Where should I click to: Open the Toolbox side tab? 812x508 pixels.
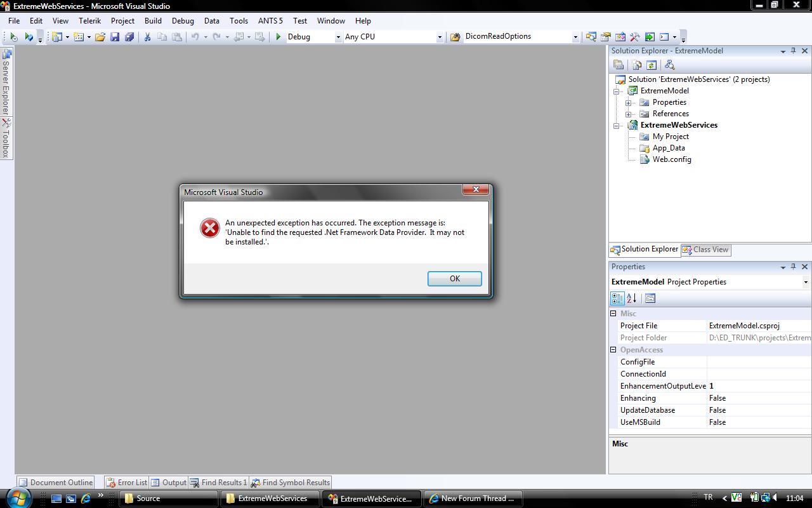tap(6, 138)
